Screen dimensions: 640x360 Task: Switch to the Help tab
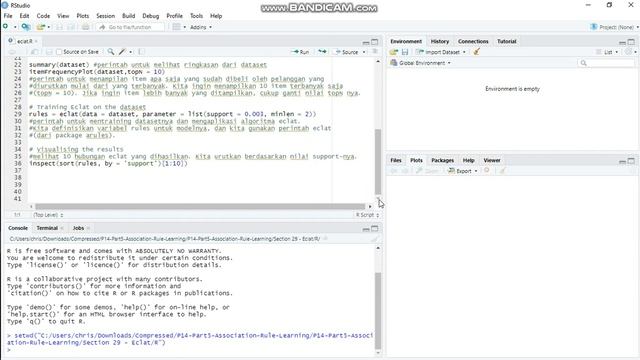[x=469, y=160]
